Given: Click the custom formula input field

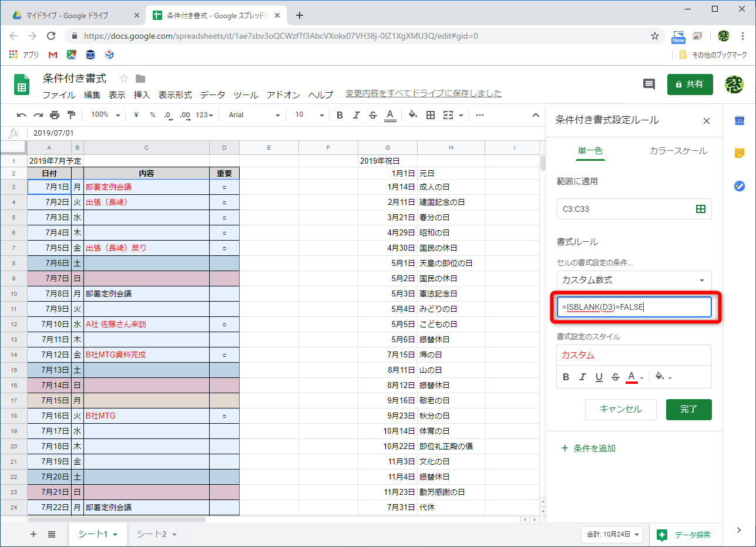Looking at the screenshot, I should (634, 306).
